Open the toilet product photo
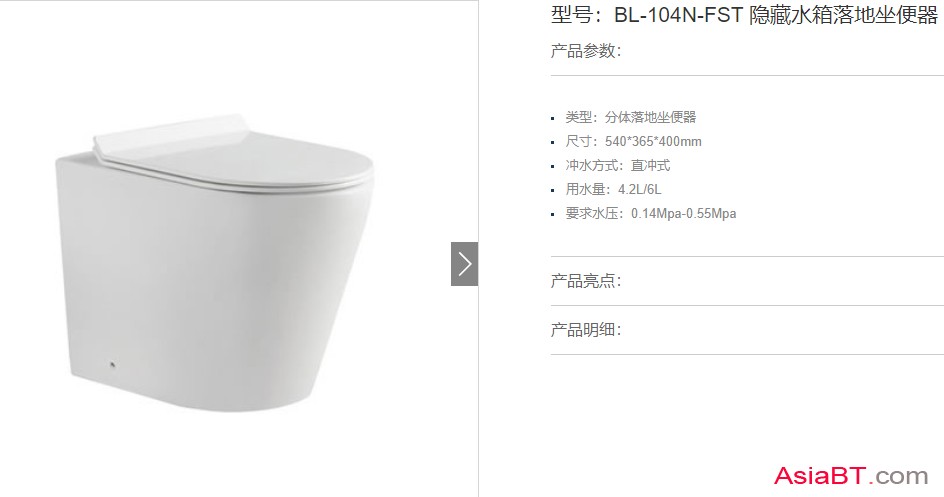944x497 pixels. tap(215, 263)
